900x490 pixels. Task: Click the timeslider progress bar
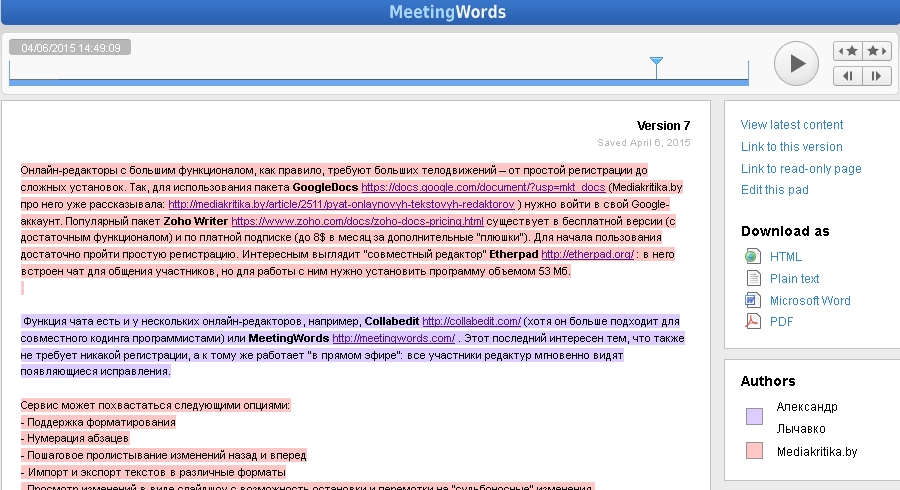coord(379,83)
